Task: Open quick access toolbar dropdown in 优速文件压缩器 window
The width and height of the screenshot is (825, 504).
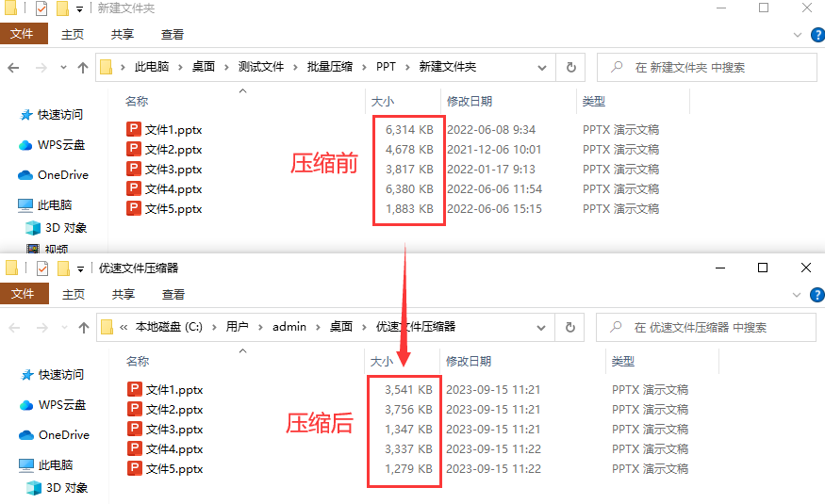Action: pyautogui.click(x=80, y=269)
